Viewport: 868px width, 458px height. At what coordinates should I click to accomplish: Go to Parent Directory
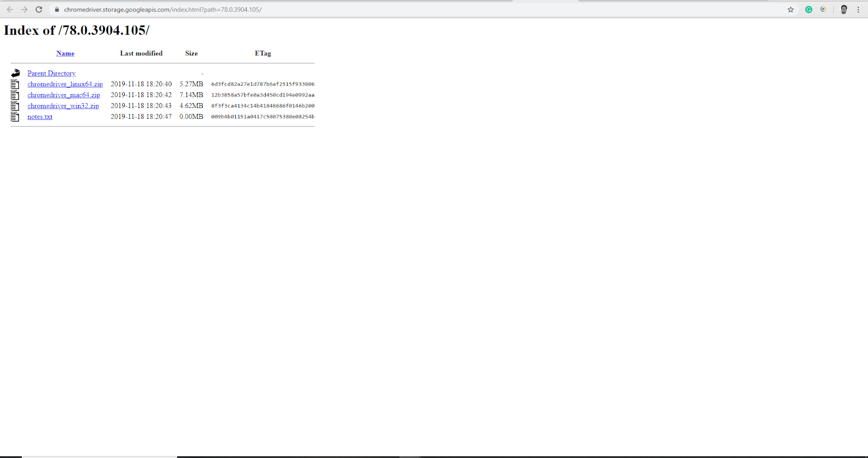pos(52,73)
